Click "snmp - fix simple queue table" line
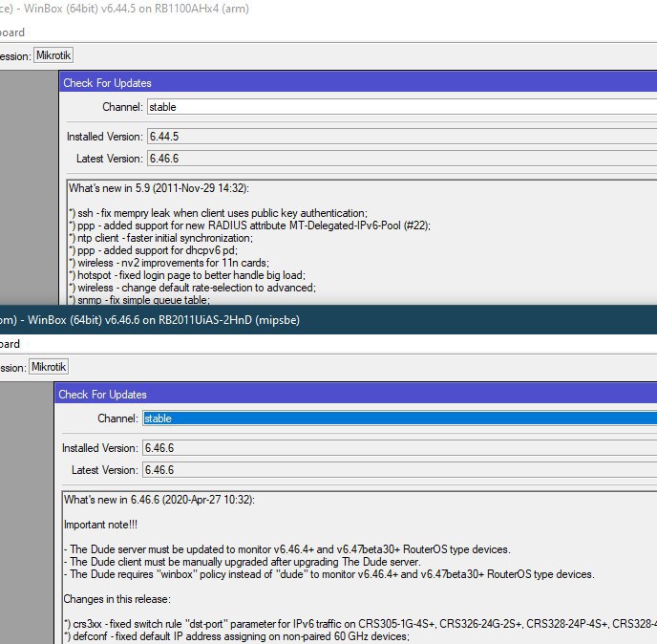 [139, 300]
